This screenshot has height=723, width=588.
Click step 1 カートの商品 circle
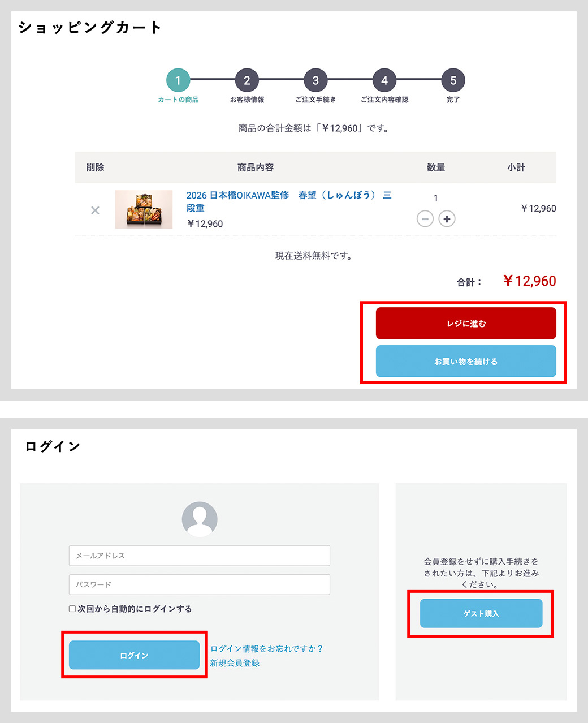(178, 80)
